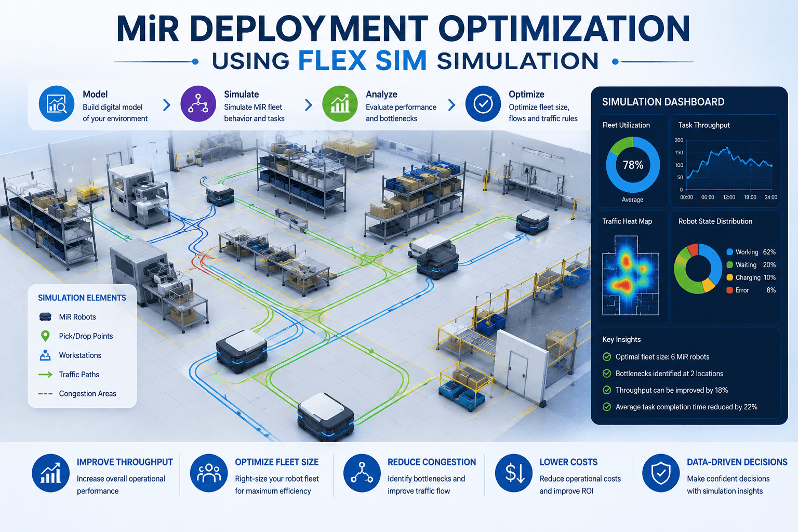Click the SIMULATION ELEMENTS legend heading

[x=82, y=298]
